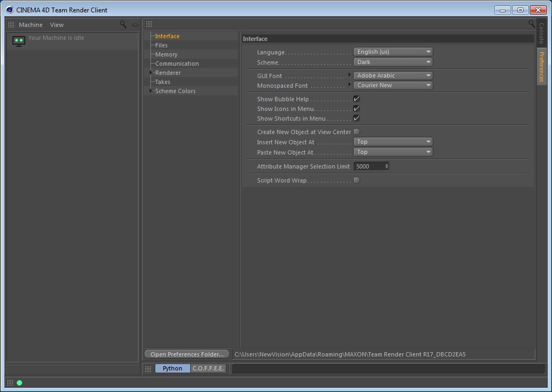Viewport: 552px width, 392px height.
Task: Click the preferences folder path text
Action: 350,354
